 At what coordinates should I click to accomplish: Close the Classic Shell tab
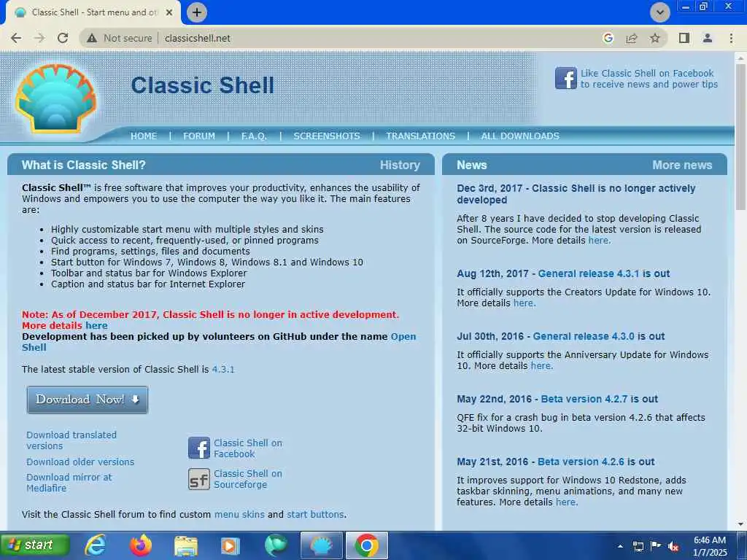pos(169,12)
